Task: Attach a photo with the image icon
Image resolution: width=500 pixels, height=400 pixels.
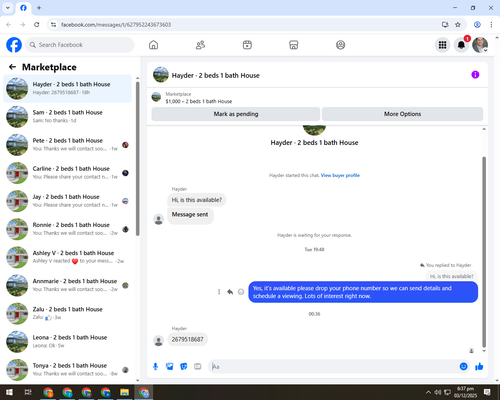Action: coord(169,367)
